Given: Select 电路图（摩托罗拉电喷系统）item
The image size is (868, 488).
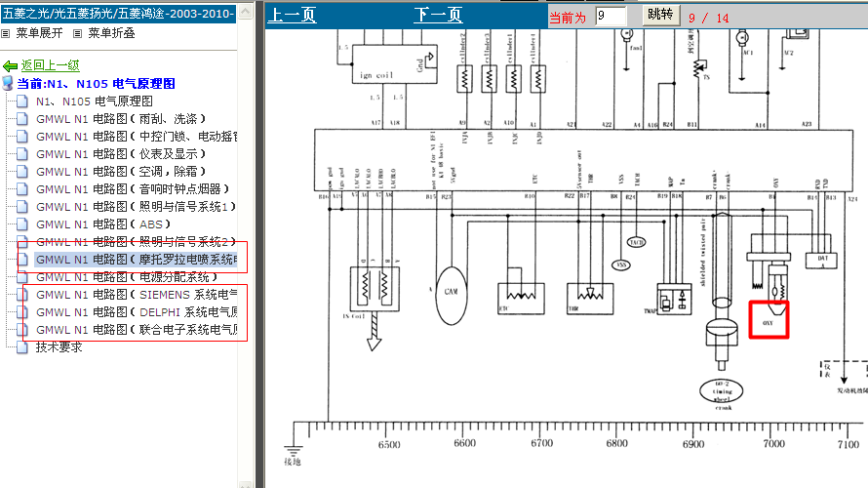Looking at the screenshot, I should 137,260.
